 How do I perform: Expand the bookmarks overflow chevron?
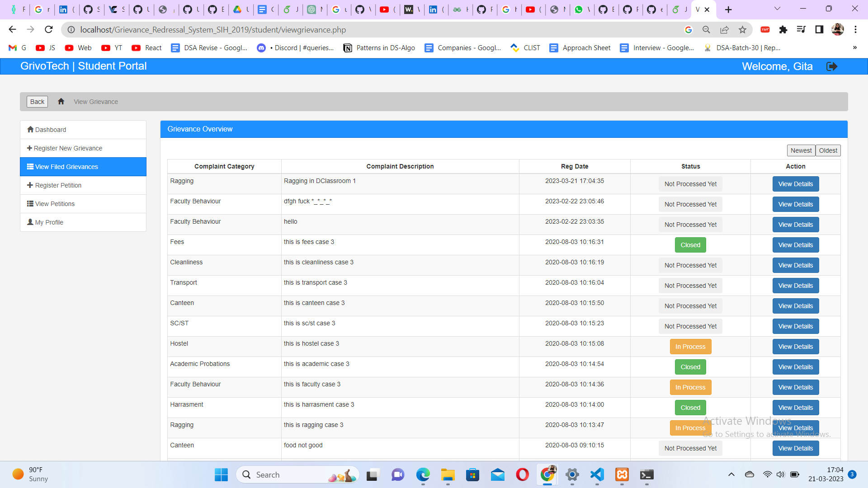click(855, 47)
